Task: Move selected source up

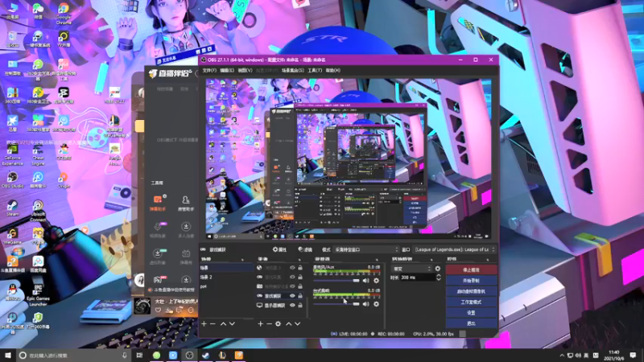Action: point(288,324)
